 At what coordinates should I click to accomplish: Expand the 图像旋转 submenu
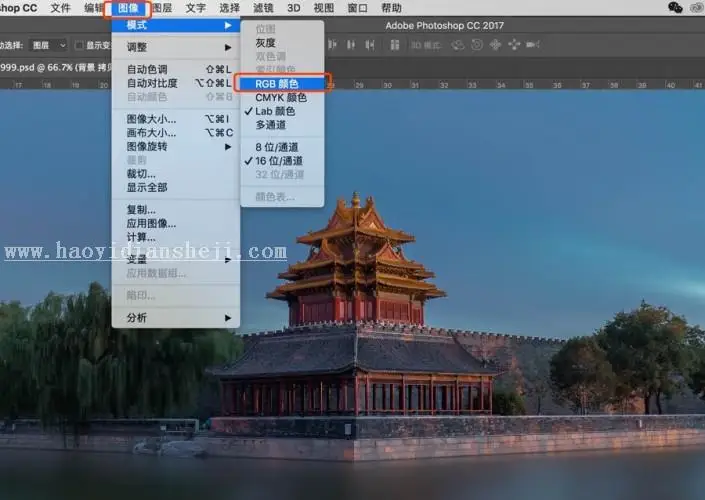click(x=176, y=147)
